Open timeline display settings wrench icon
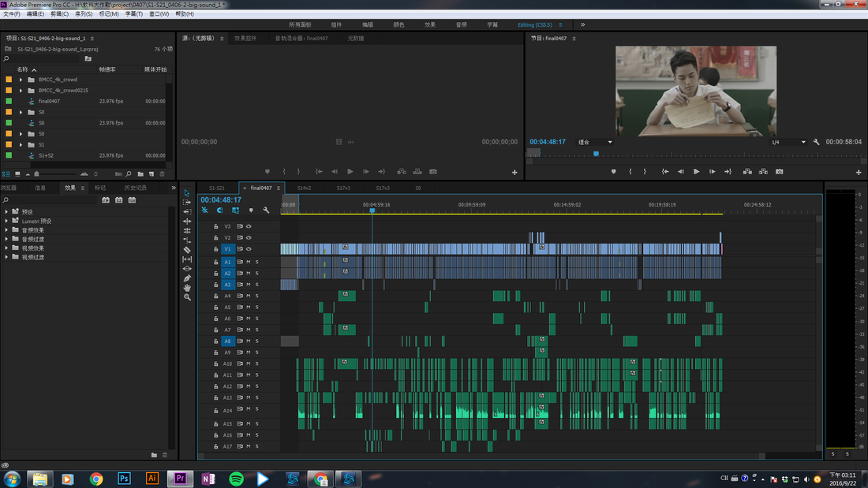Image resolution: width=868 pixels, height=488 pixels. coord(266,210)
